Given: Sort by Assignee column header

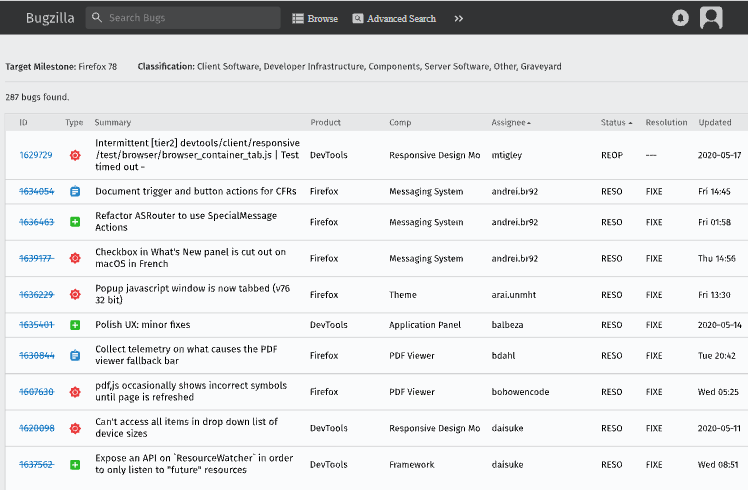Looking at the screenshot, I should [511, 122].
